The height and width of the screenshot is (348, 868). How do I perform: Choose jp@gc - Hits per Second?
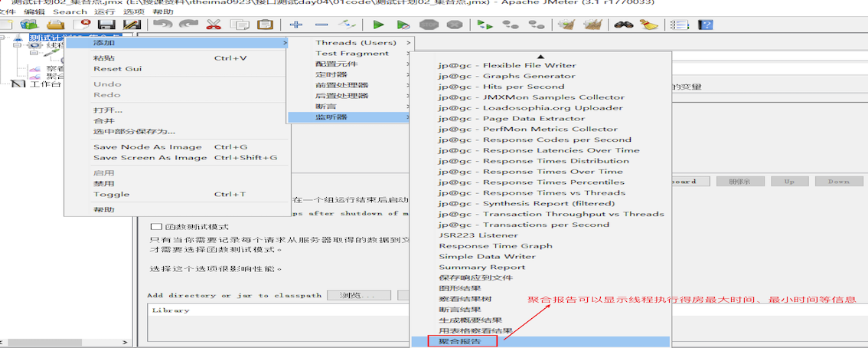point(540,87)
